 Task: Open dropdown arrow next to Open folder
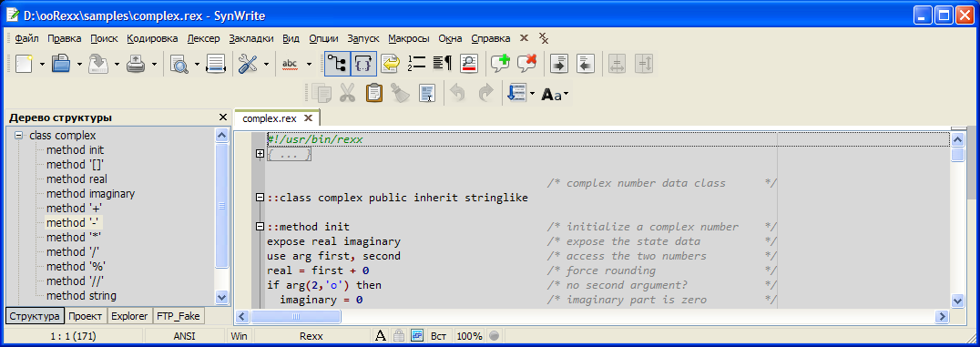point(79,64)
